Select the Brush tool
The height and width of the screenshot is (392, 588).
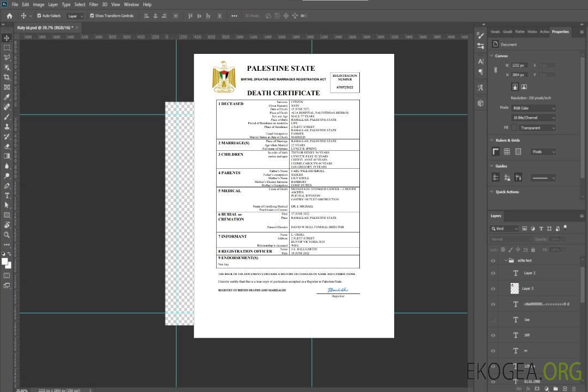tap(7, 117)
